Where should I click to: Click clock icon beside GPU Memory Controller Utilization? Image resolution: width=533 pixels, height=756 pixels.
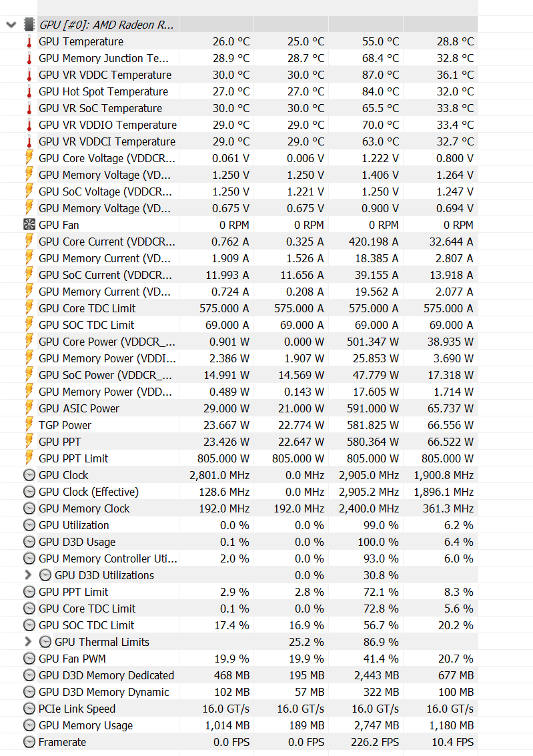point(29,558)
